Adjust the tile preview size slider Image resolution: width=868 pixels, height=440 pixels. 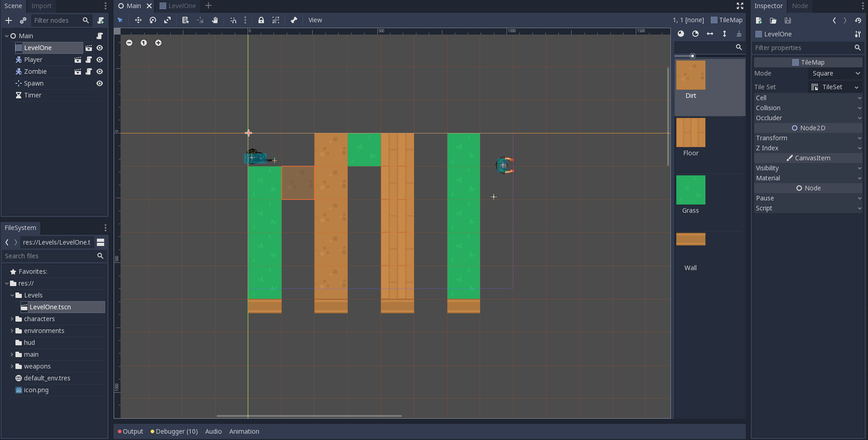coord(692,56)
